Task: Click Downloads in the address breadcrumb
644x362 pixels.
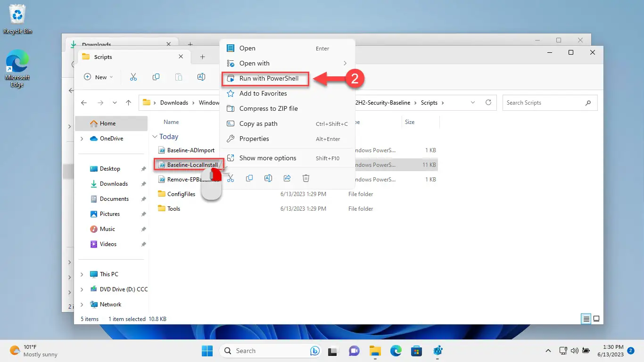Action: point(174,103)
